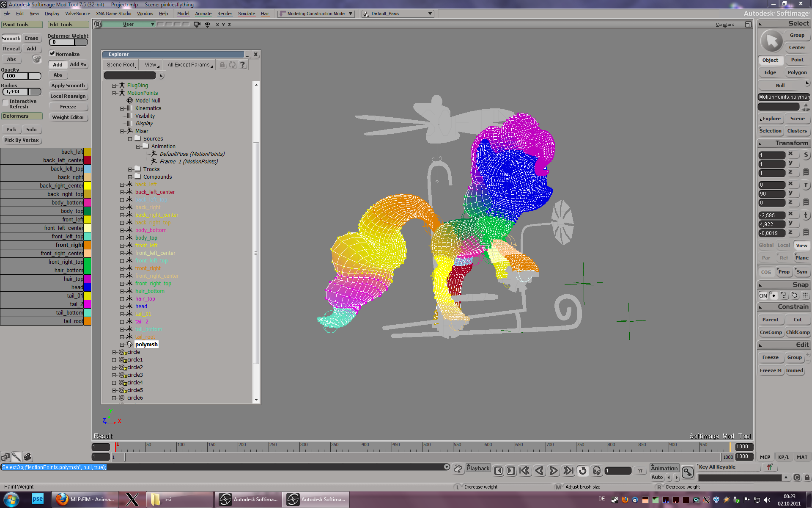
Task: Click the keyframe key icon
Action: [688, 472]
